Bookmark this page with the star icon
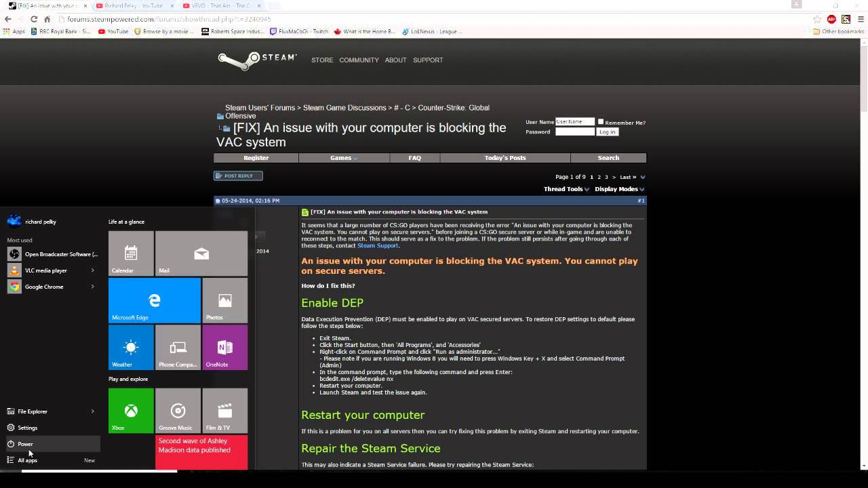Viewport: 868px width, 488px height. tap(818, 19)
